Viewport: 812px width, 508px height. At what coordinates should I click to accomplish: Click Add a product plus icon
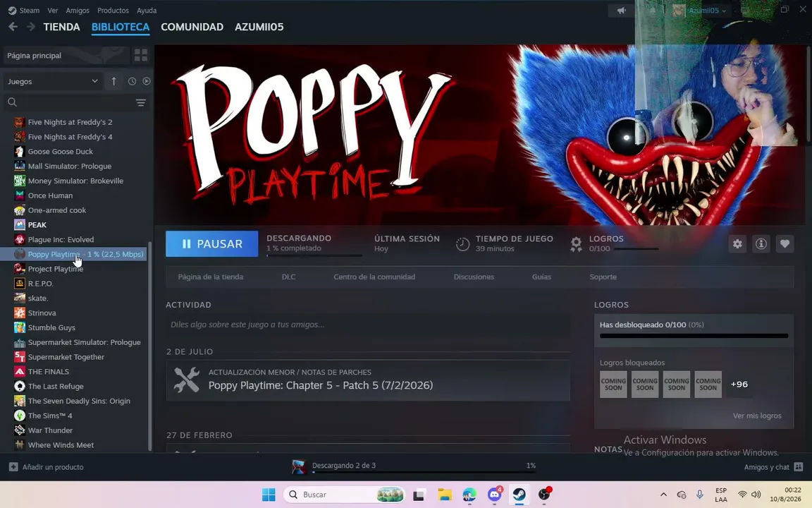(13, 467)
